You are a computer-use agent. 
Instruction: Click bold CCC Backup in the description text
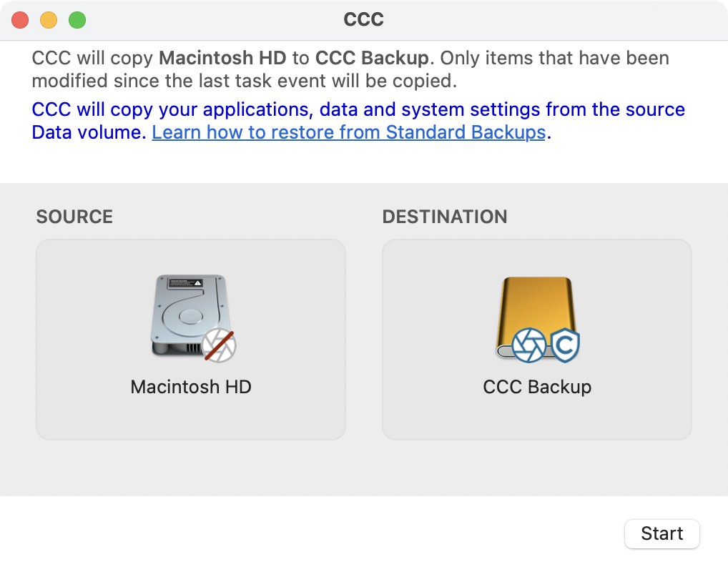coord(372,58)
